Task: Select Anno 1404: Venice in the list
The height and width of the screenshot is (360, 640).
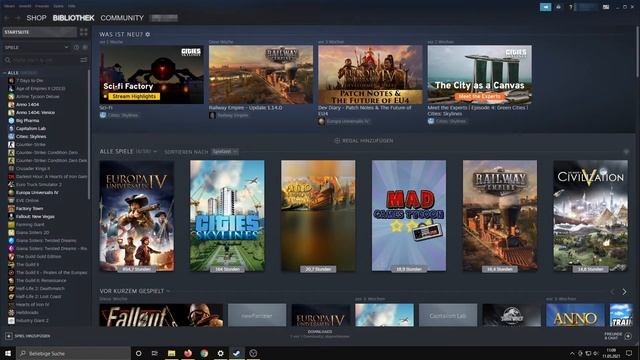Action: pyautogui.click(x=35, y=113)
